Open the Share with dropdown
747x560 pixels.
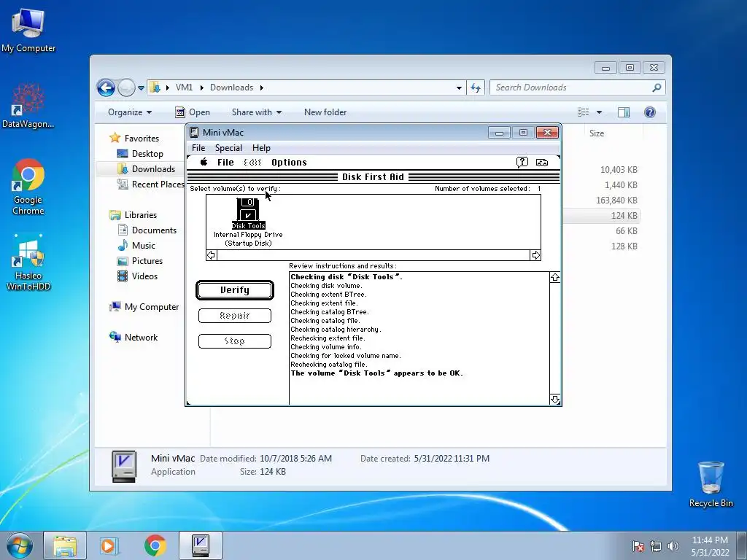click(x=257, y=112)
